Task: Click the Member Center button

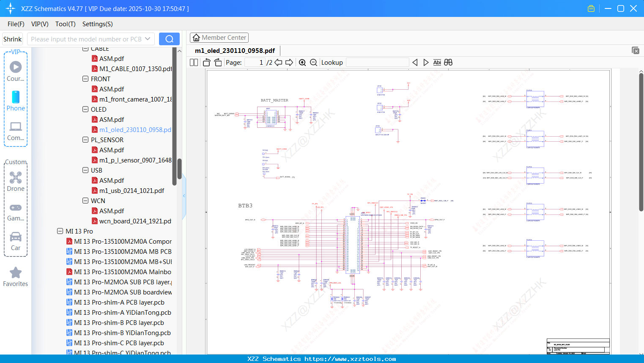Action: pyautogui.click(x=219, y=38)
